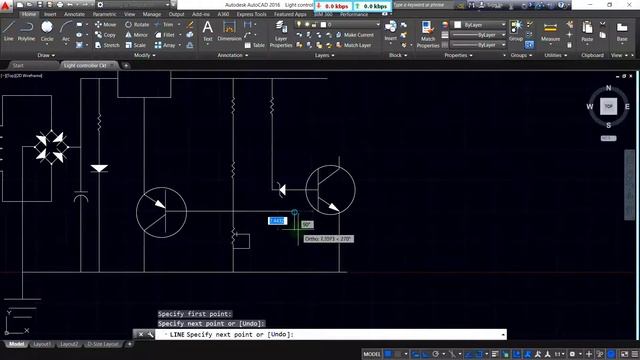
Task: Insert a Table
Action: 254,45
